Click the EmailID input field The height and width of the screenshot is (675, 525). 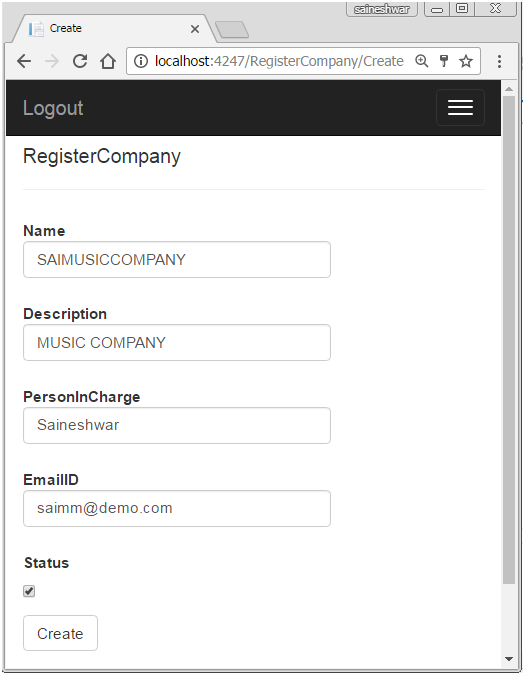177,508
